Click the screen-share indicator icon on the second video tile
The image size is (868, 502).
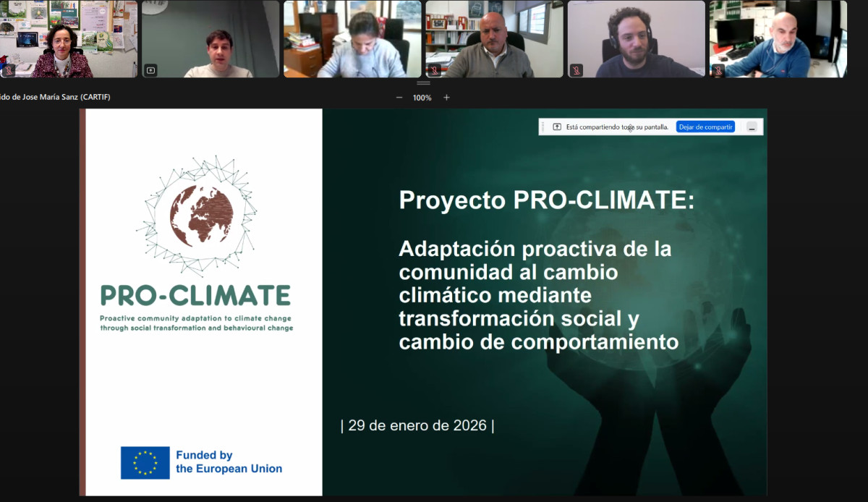pos(150,71)
